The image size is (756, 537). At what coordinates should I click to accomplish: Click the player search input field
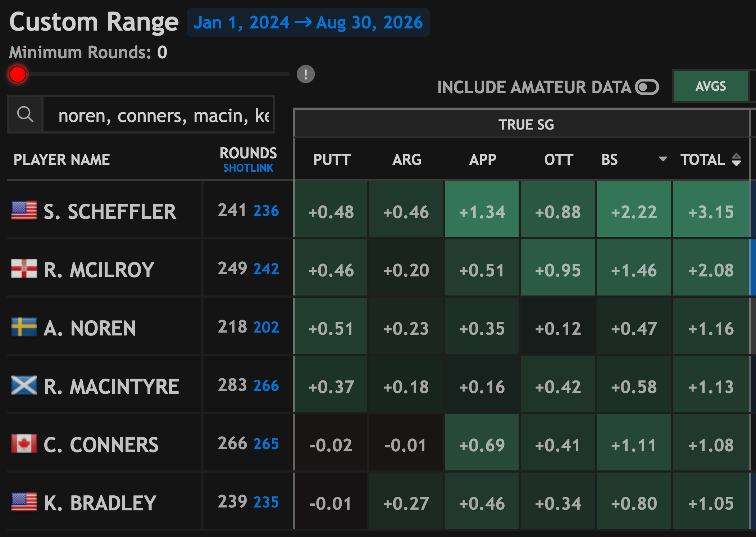pos(158,115)
